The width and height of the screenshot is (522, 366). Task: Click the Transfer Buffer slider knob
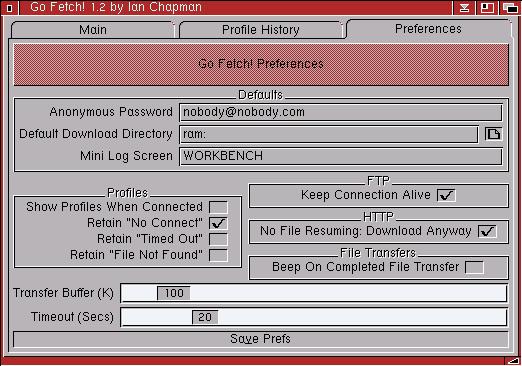174,293
